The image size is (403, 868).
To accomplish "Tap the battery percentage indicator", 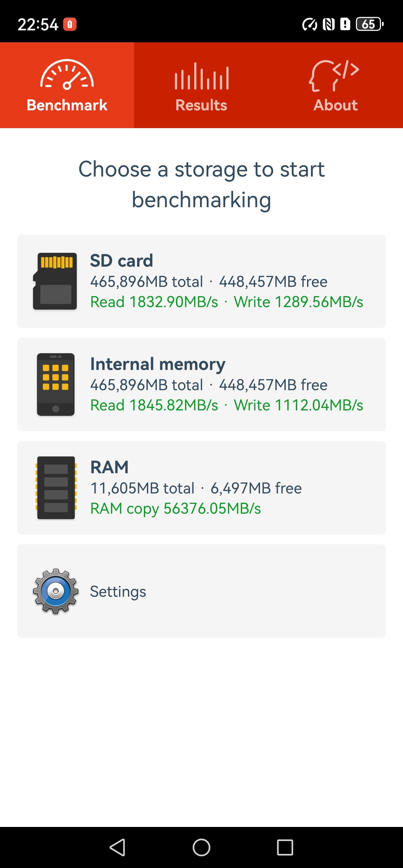I will point(369,24).
